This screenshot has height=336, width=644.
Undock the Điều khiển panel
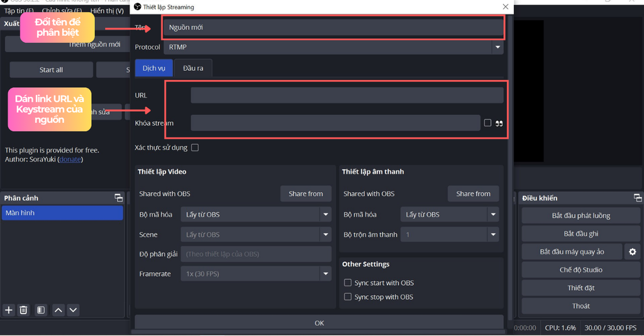[638, 198]
